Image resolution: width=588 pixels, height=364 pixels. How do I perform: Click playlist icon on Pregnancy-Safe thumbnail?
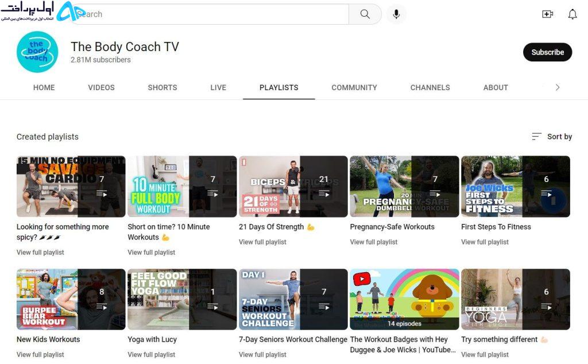(435, 194)
